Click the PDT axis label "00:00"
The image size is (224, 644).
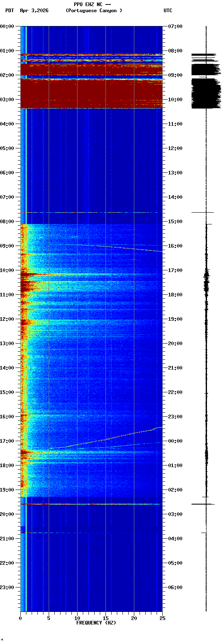pyautogui.click(x=7, y=26)
